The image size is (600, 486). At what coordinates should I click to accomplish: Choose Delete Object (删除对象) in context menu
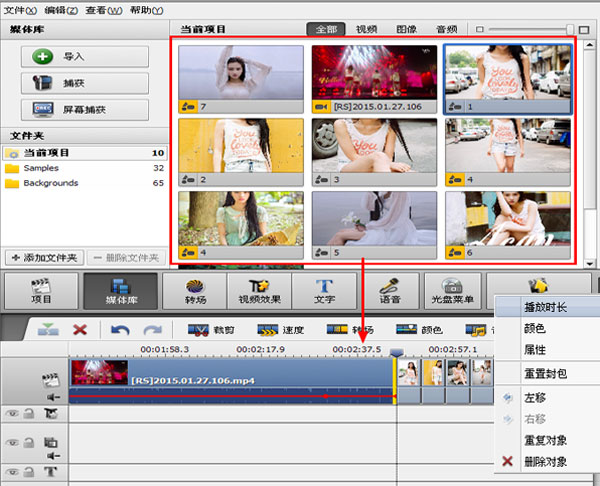pos(548,462)
